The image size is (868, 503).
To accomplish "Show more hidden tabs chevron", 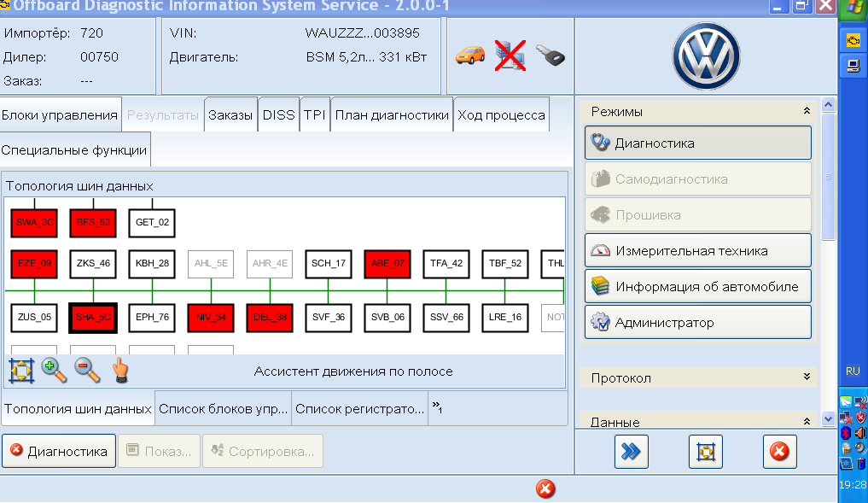I will pos(436,407).
